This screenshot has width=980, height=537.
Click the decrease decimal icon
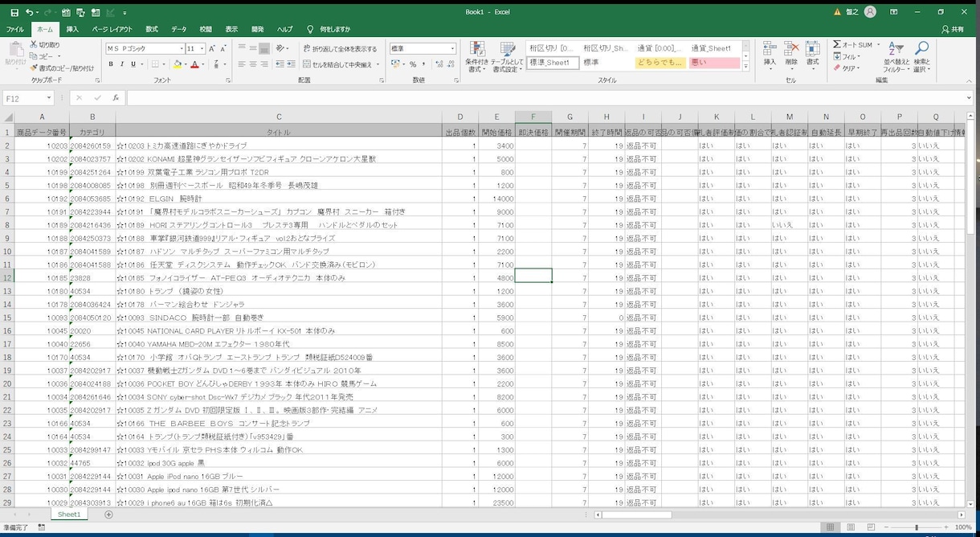coord(450,64)
